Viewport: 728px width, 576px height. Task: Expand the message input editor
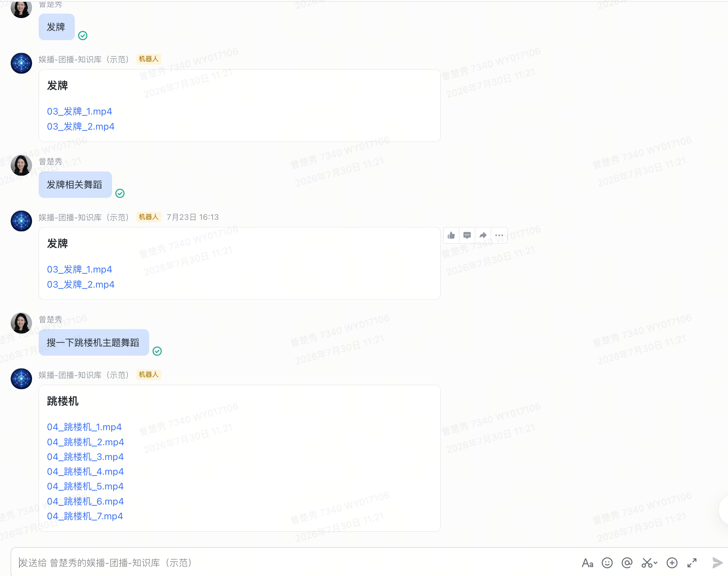(x=692, y=563)
